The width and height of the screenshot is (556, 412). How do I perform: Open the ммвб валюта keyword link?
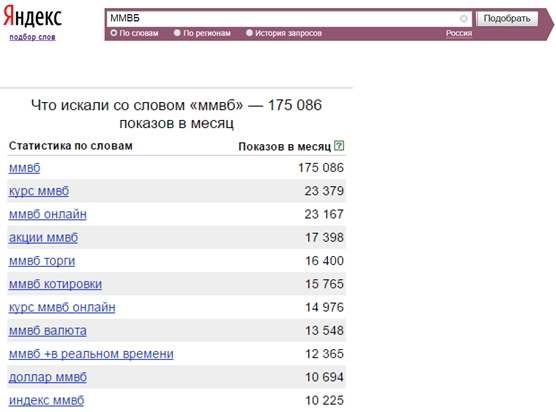[48, 331]
